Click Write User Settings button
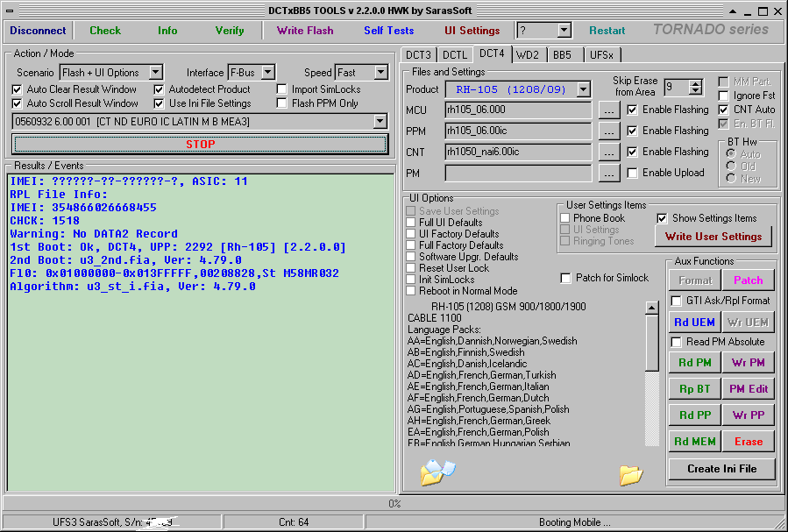788x532 pixels. click(x=713, y=237)
